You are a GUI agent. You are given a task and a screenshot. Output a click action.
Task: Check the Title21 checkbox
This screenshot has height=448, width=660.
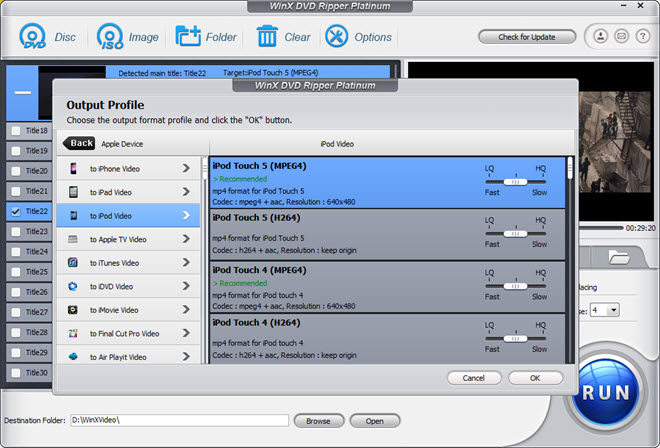[16, 191]
